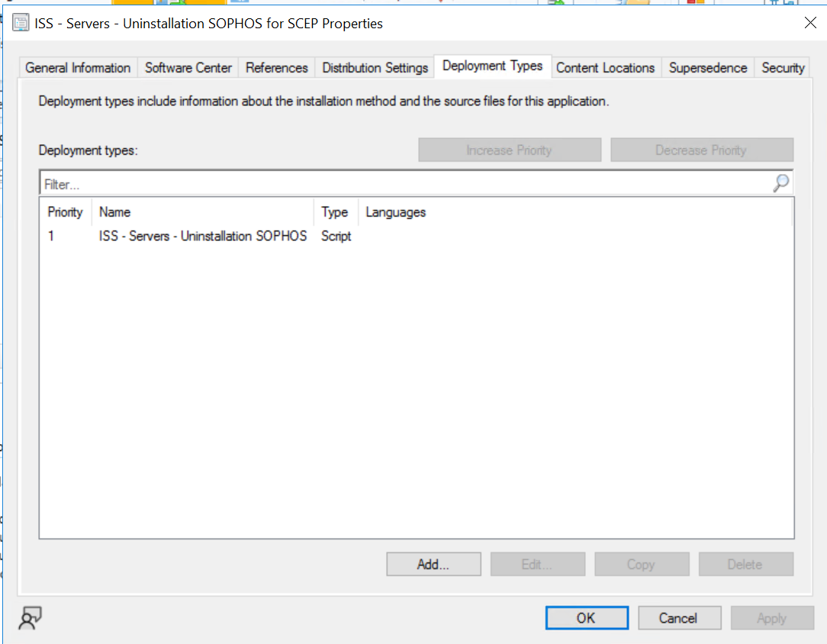Click the Add button to create deployment type
Image resolution: width=827 pixels, height=644 pixels.
coord(433,564)
